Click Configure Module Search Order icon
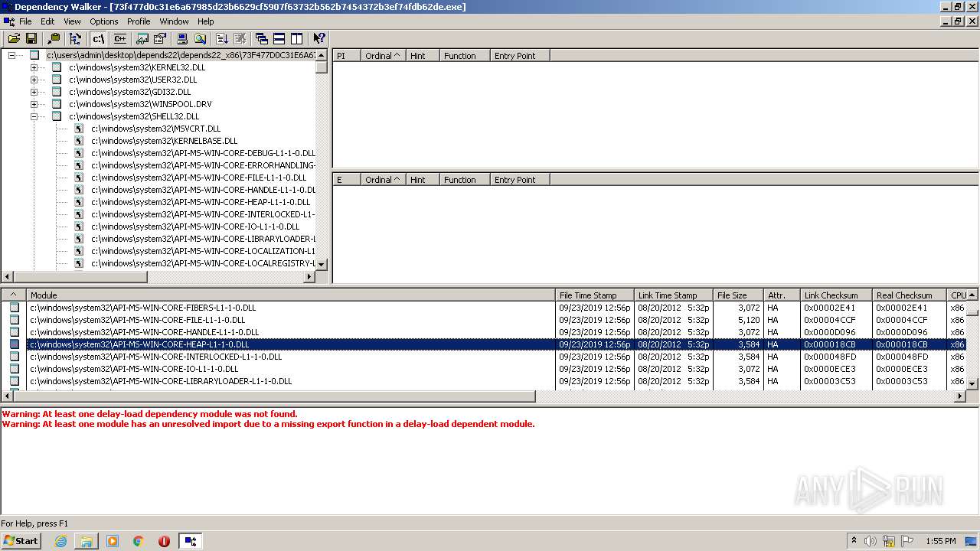Screen dimensions: 980x551 [x=200, y=38]
